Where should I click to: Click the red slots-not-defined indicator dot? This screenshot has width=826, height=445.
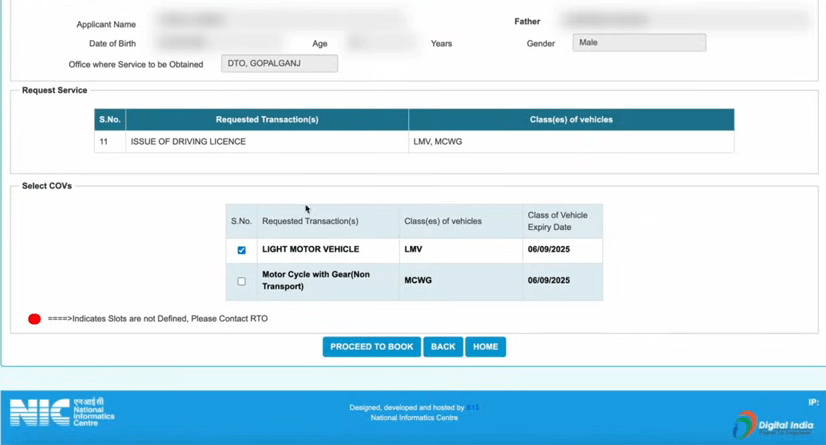click(x=34, y=319)
